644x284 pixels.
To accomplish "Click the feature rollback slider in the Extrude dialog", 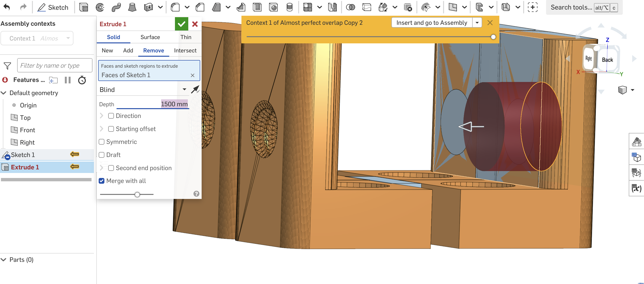I will tap(137, 194).
